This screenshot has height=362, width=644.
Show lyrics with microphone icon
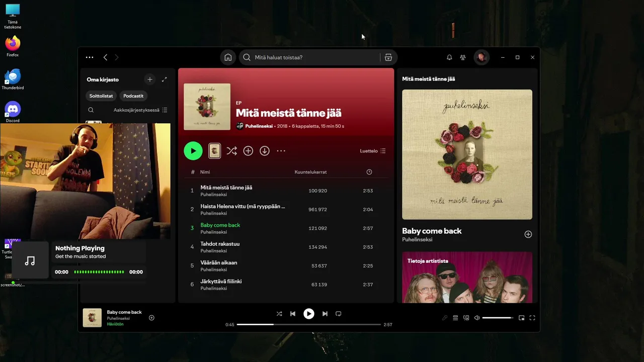(445, 318)
